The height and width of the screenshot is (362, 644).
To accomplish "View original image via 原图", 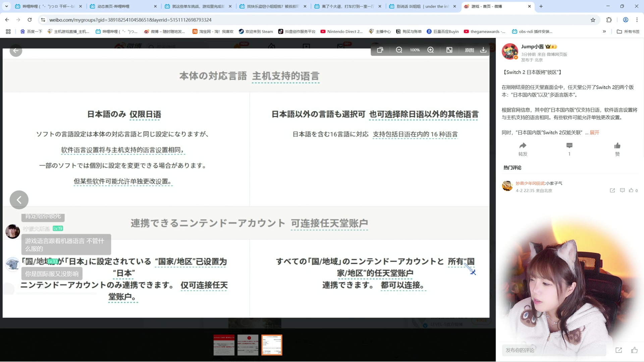I will pos(469,50).
